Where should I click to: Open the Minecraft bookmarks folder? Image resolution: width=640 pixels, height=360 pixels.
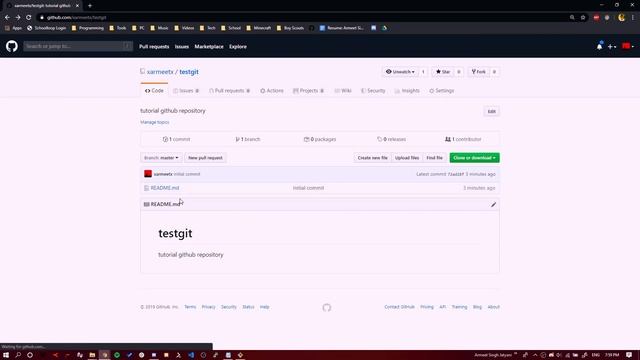point(259,28)
